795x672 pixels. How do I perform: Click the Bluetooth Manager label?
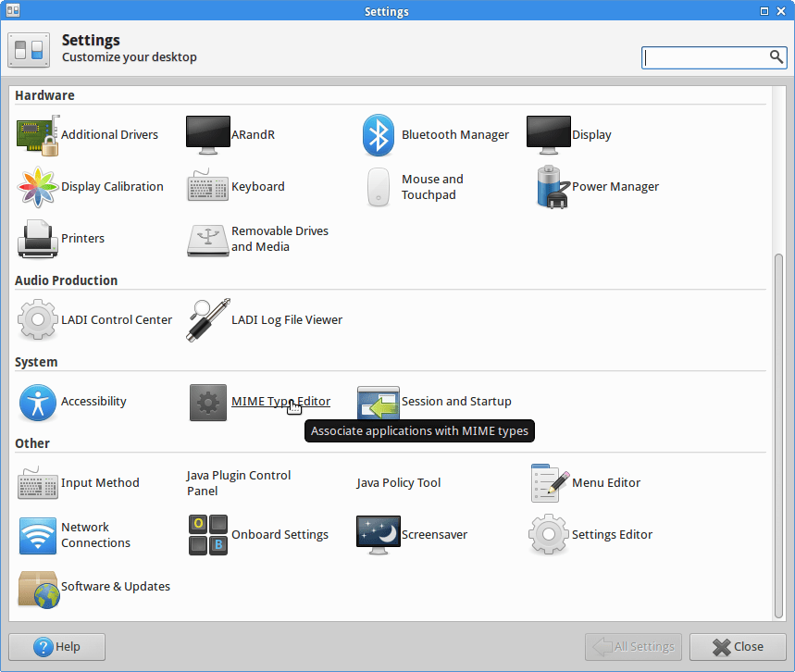[x=455, y=134]
